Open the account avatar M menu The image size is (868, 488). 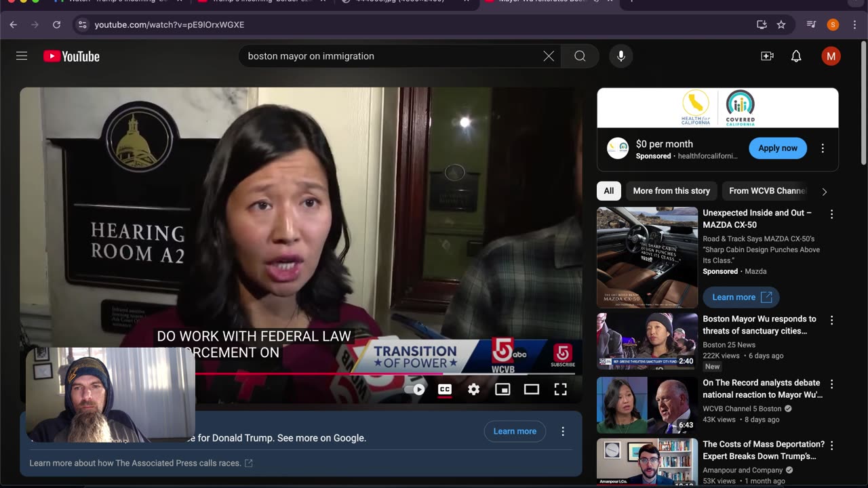(831, 56)
